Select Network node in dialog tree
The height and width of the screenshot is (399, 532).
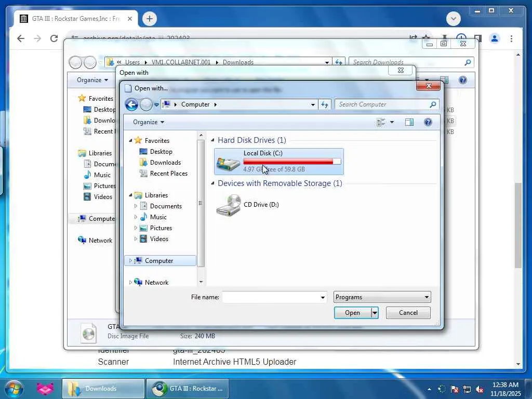[156, 282]
